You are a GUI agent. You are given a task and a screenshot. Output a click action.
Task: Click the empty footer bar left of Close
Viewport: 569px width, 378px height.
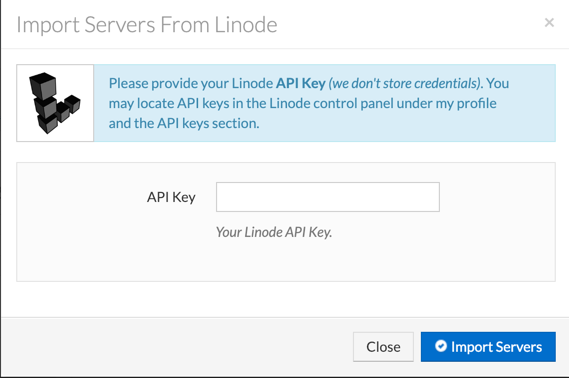pos(174,347)
